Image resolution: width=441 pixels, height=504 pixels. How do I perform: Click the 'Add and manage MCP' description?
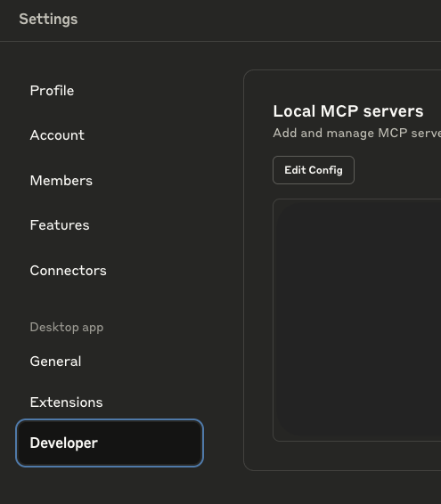[356, 133]
